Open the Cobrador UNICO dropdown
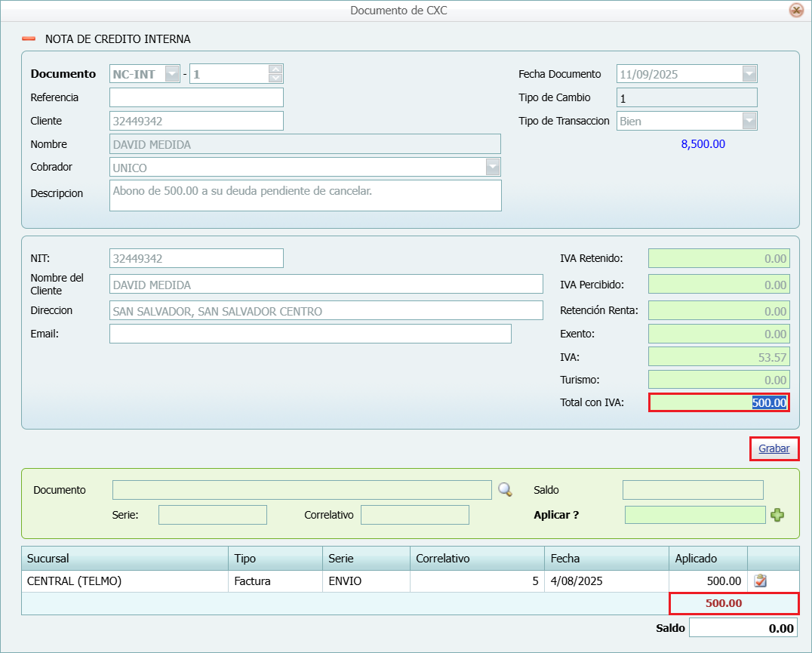 tap(493, 168)
